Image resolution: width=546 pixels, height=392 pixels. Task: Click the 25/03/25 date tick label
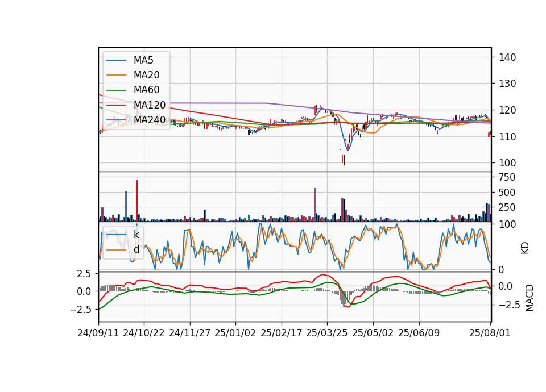[x=327, y=333]
